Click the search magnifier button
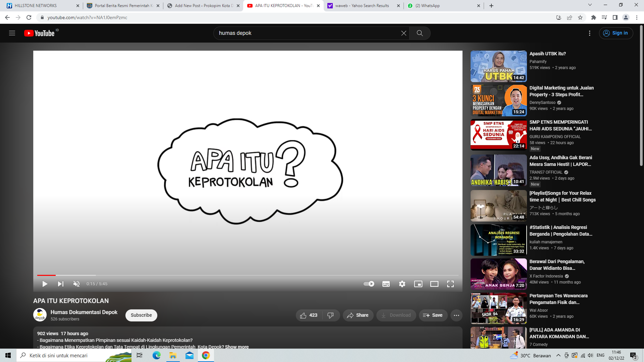Screen dimensions: 644x362 [420, 33]
